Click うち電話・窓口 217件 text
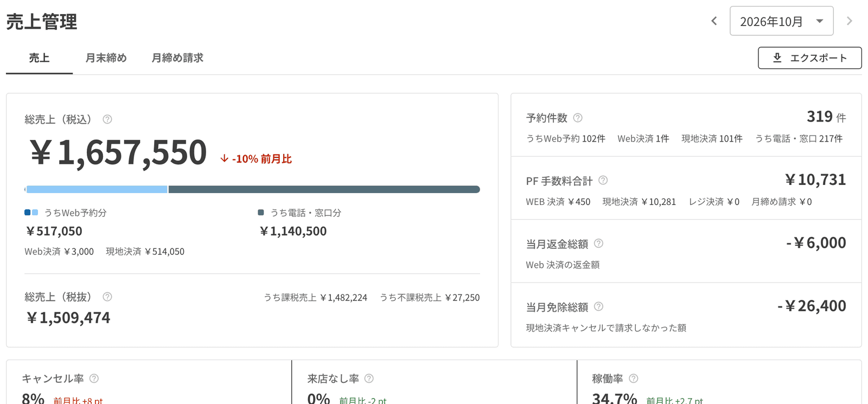Image resolution: width=868 pixels, height=404 pixels. [x=799, y=139]
